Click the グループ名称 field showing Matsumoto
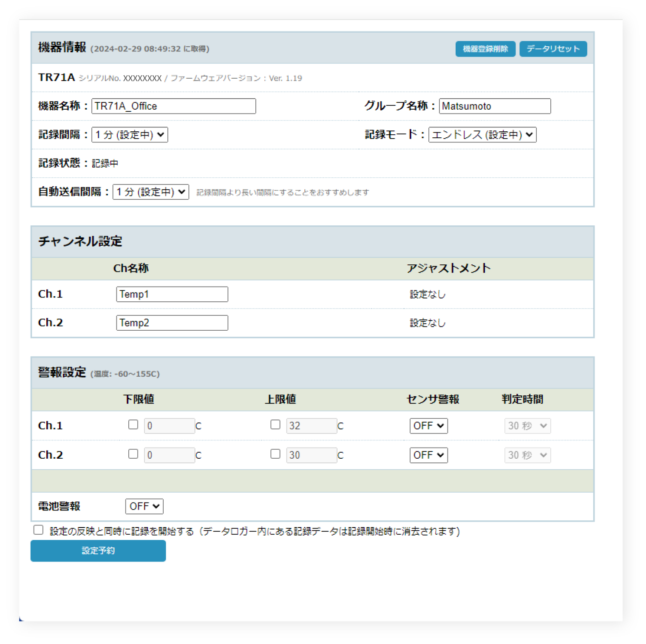 click(x=494, y=106)
